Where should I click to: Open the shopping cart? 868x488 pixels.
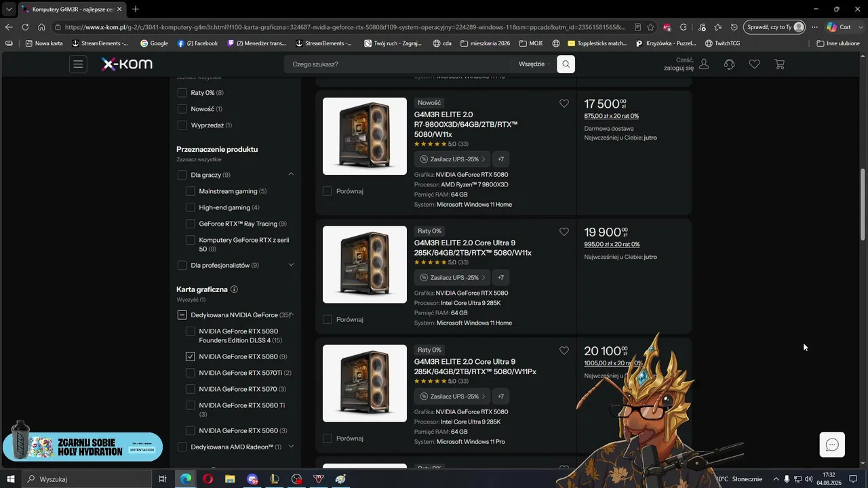pos(780,64)
